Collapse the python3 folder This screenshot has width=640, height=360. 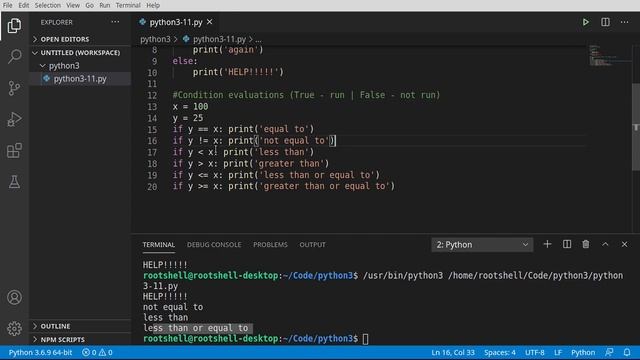[x=80, y=65]
